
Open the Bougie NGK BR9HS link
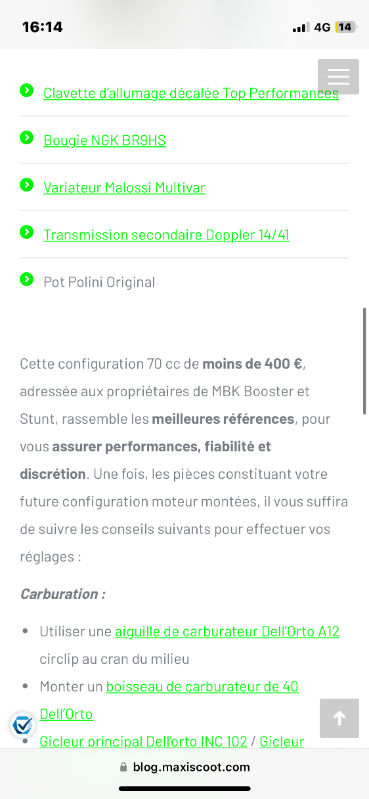[104, 141]
